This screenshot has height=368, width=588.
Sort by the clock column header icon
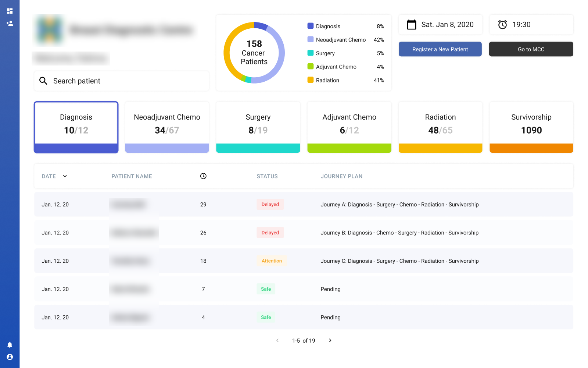tap(203, 176)
